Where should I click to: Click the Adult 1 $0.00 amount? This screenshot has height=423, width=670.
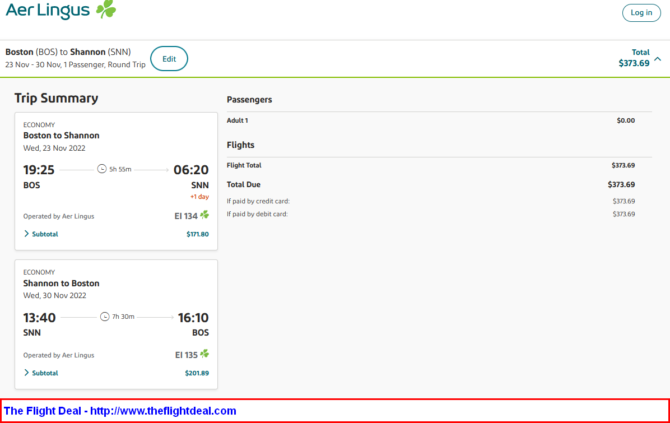click(626, 120)
